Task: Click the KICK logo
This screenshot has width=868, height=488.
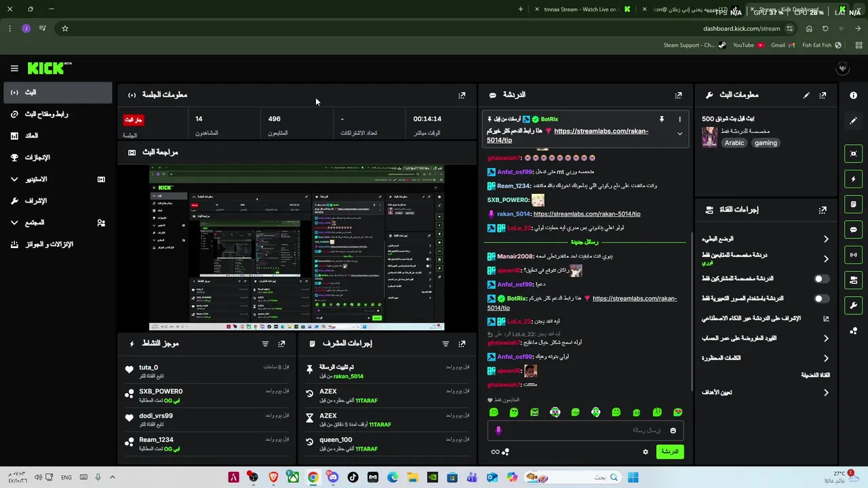Action: (x=49, y=68)
